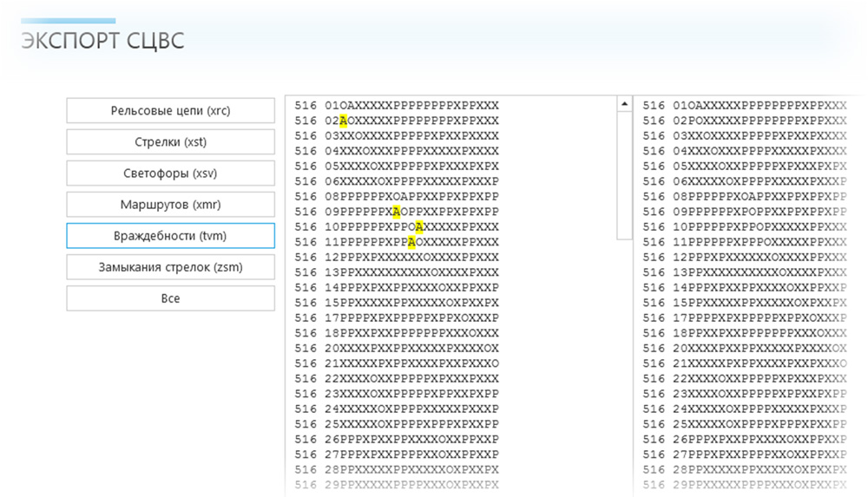Click the Замыкания стрелок (zsm) button
The width and height of the screenshot is (868, 497).
tap(170, 267)
